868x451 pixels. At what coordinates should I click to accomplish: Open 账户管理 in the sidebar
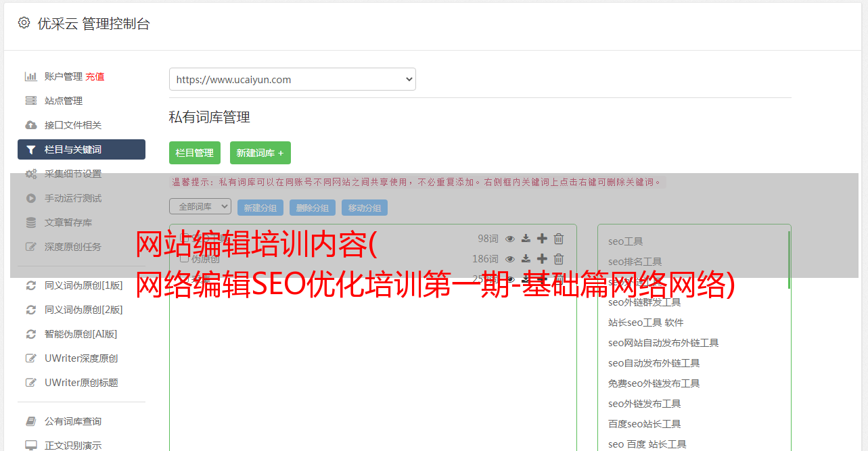click(63, 76)
